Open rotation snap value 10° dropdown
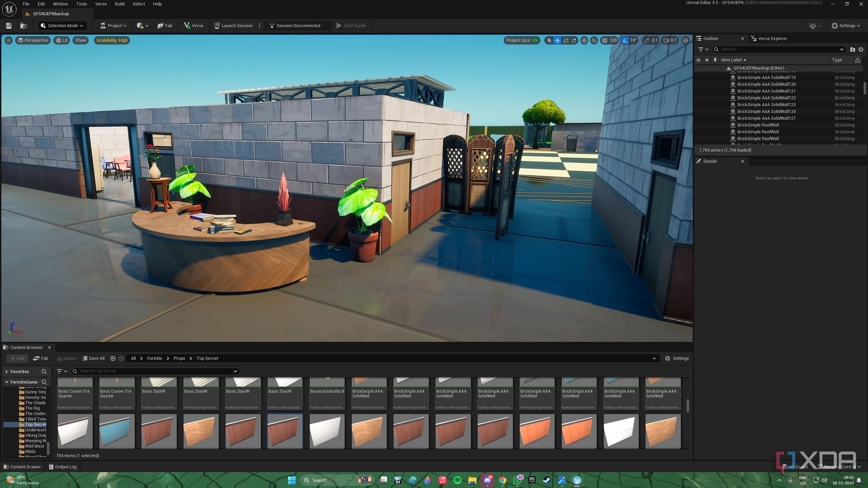 point(633,40)
